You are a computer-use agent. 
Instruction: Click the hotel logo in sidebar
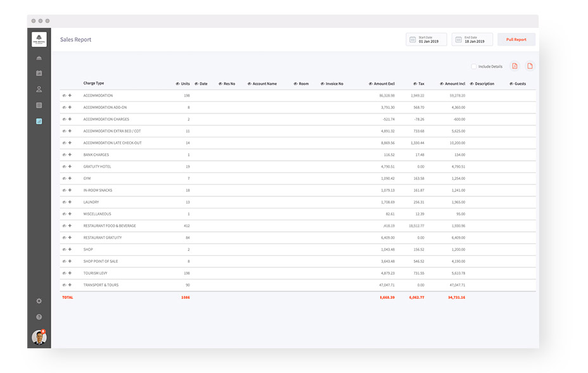pos(39,39)
